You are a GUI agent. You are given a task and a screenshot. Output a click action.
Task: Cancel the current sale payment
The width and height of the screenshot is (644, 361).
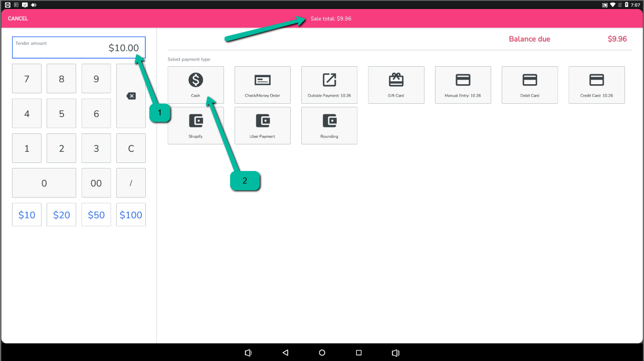18,19
